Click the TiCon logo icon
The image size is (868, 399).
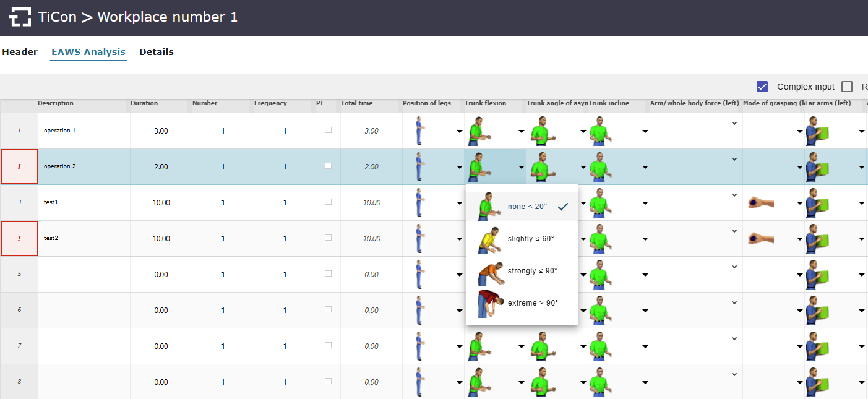click(x=20, y=17)
